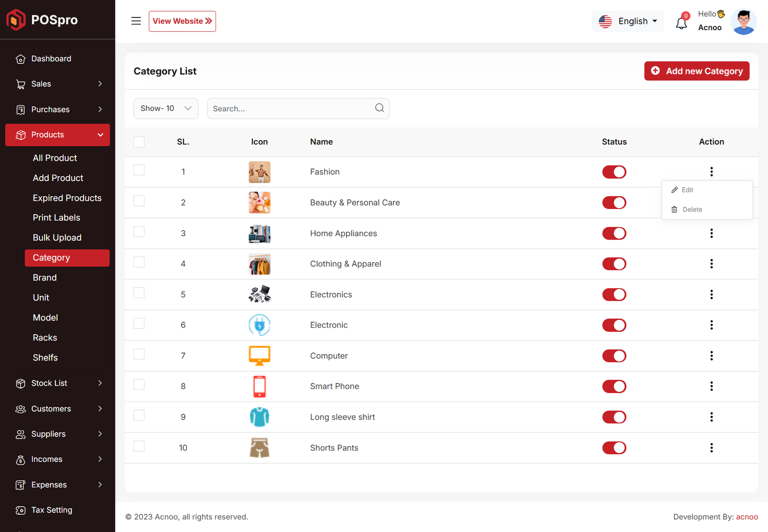Check the select-all header checkbox
Viewport: 768px width, 532px height.
coord(139,142)
